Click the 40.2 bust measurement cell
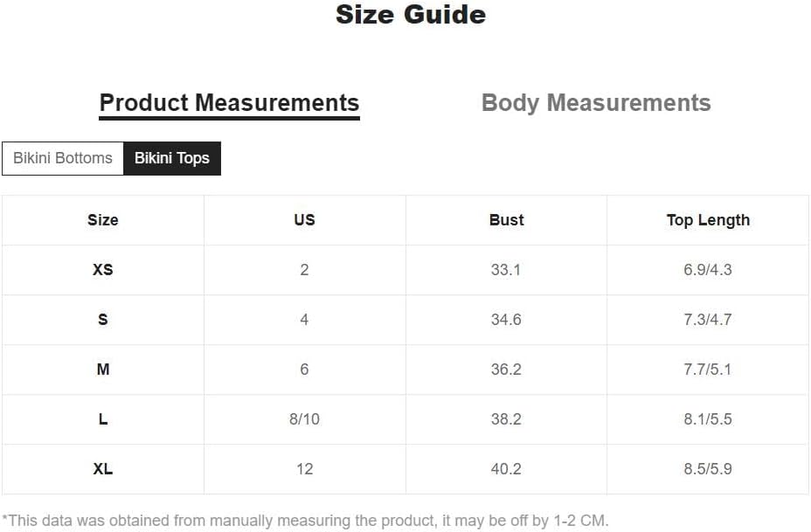Viewport: 811px width, 532px height. 506,469
